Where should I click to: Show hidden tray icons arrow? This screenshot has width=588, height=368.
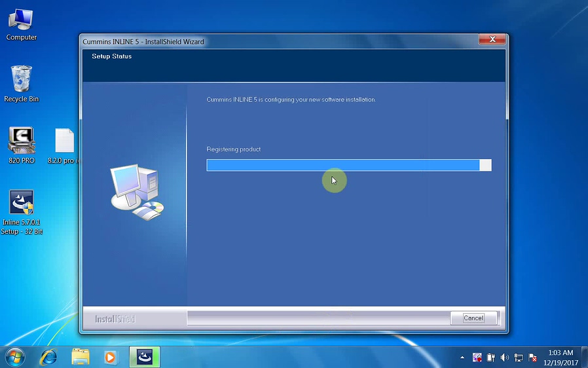[462, 358]
